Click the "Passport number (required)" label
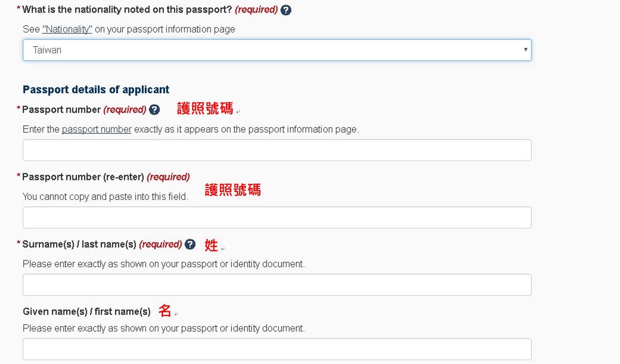 point(61,110)
